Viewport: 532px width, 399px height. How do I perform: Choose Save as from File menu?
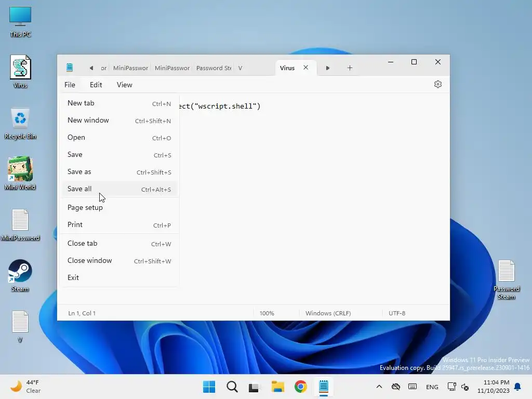click(x=120, y=171)
